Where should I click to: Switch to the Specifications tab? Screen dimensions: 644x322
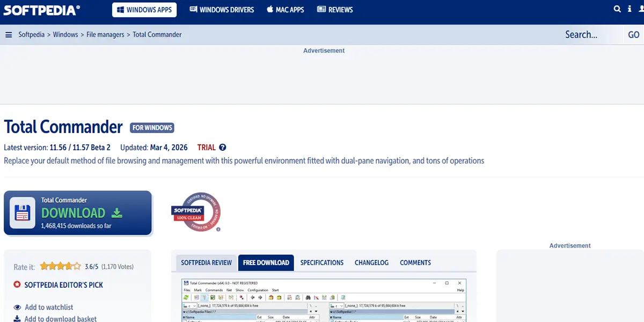click(321, 262)
